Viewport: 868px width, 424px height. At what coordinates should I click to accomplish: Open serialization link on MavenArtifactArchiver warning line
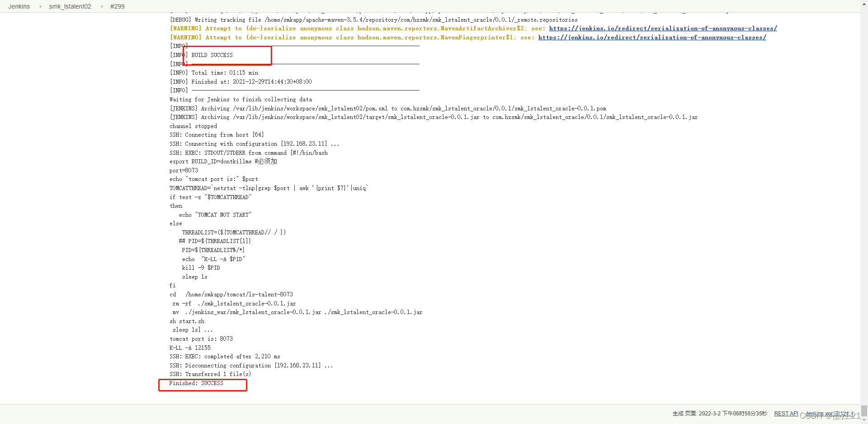[663, 29]
